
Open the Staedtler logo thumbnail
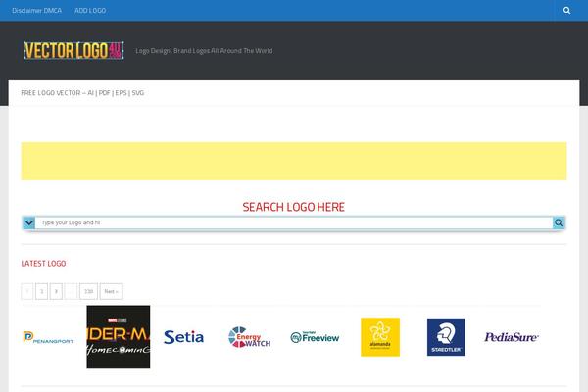click(x=446, y=337)
